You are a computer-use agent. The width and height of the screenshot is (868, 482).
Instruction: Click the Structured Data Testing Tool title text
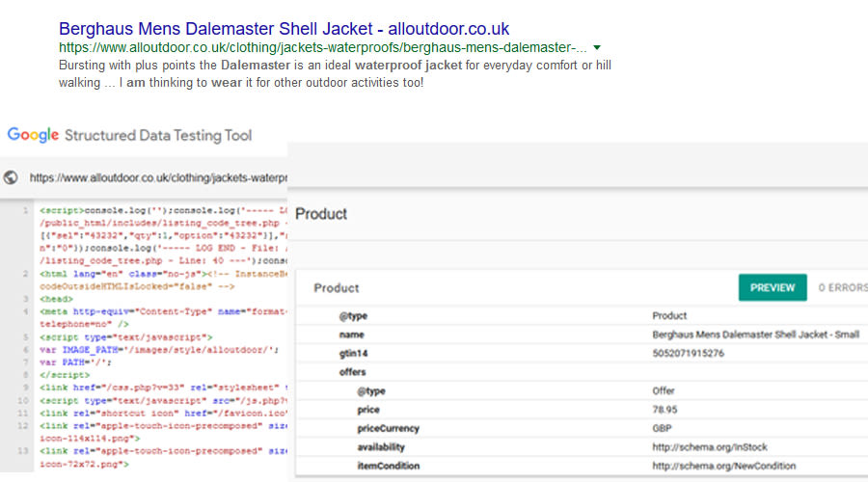coord(158,136)
